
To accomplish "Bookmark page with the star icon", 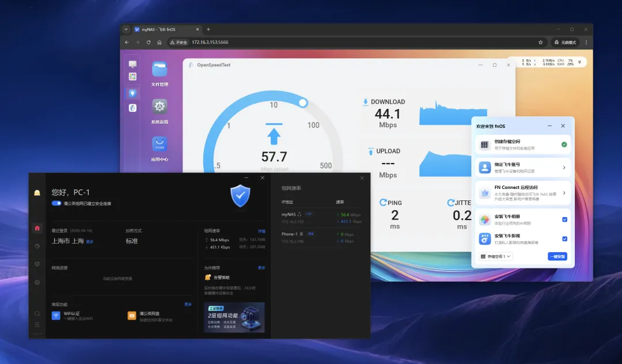I will 540,42.
